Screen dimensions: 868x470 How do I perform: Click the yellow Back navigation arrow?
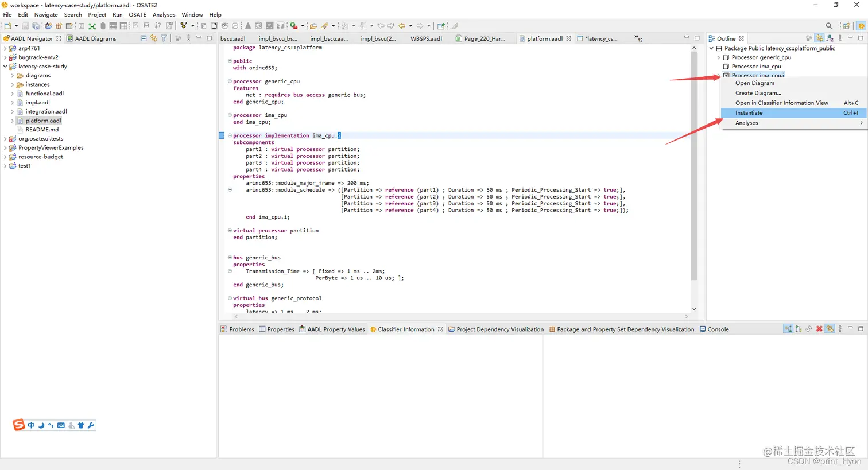pos(402,26)
